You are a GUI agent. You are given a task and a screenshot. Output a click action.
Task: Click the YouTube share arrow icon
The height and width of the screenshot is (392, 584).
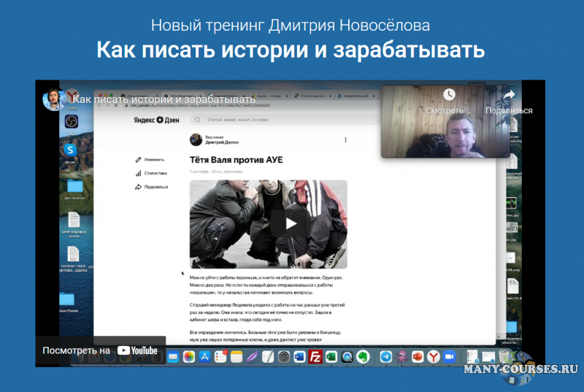[509, 95]
